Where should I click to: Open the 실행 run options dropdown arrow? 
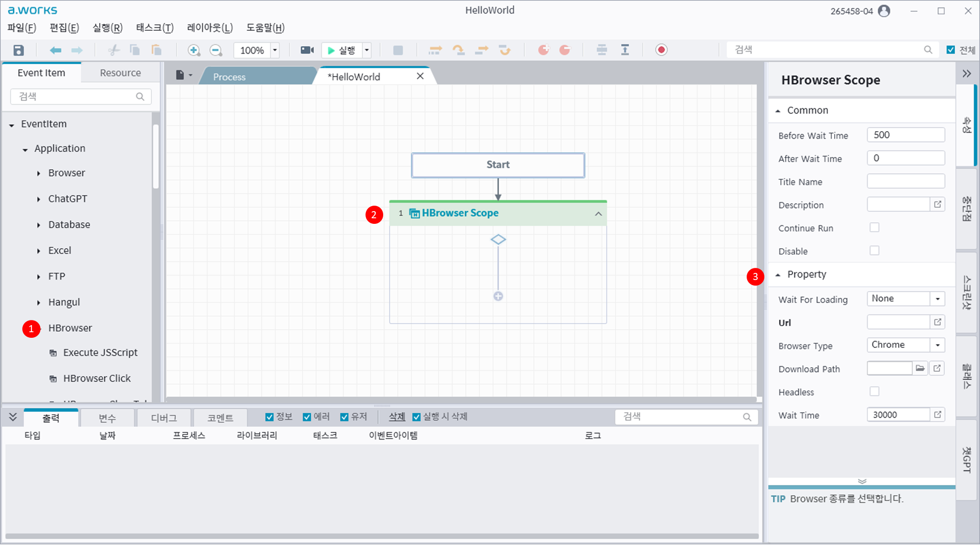click(x=367, y=50)
